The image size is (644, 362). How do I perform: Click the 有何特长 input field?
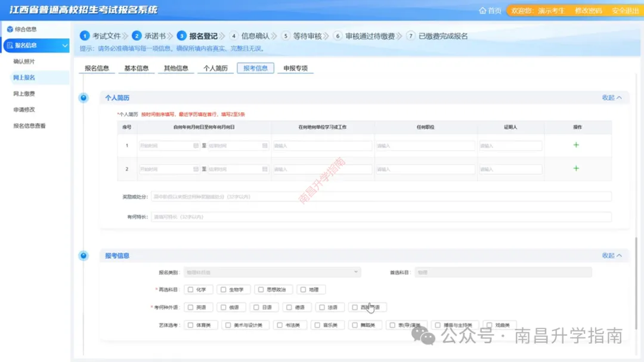click(381, 216)
